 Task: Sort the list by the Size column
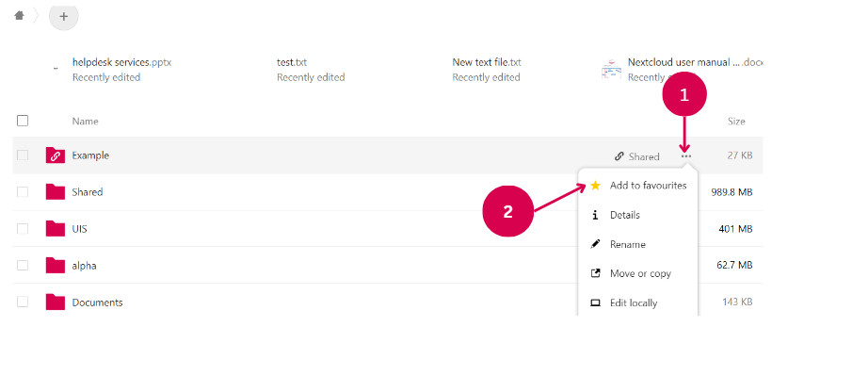(x=736, y=122)
